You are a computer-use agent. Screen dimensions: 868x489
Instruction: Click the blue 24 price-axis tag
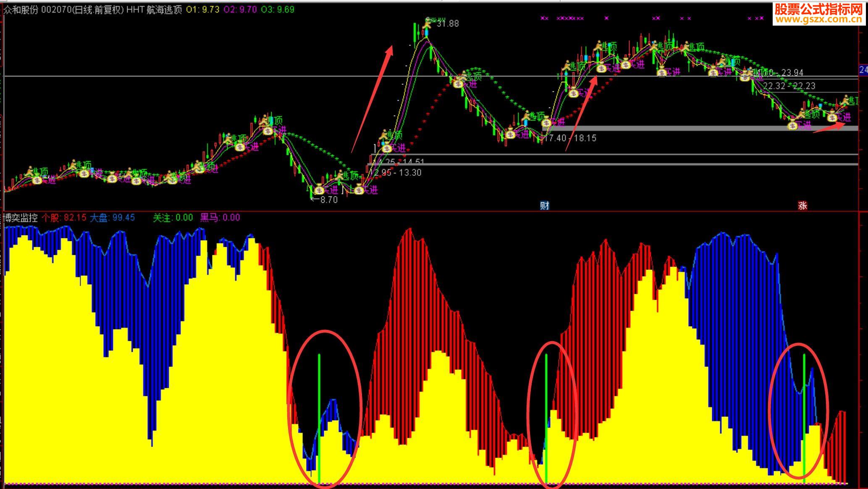point(863,70)
